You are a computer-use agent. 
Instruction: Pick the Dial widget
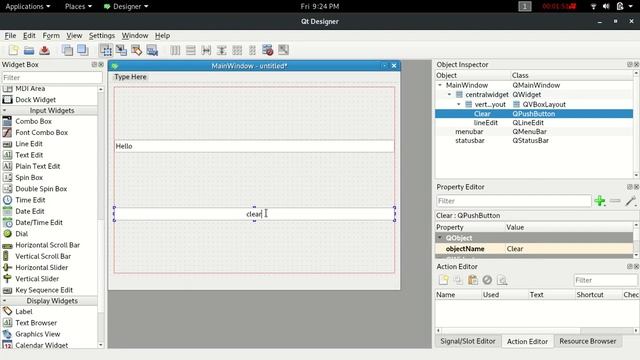(x=21, y=234)
